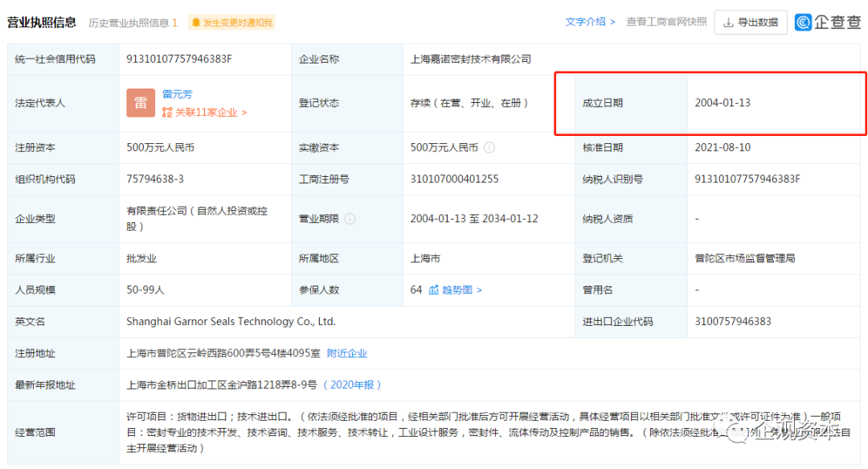Screen dimensions: 868x469
Task: Click company type 有限责任公司 text
Action: (x=197, y=219)
